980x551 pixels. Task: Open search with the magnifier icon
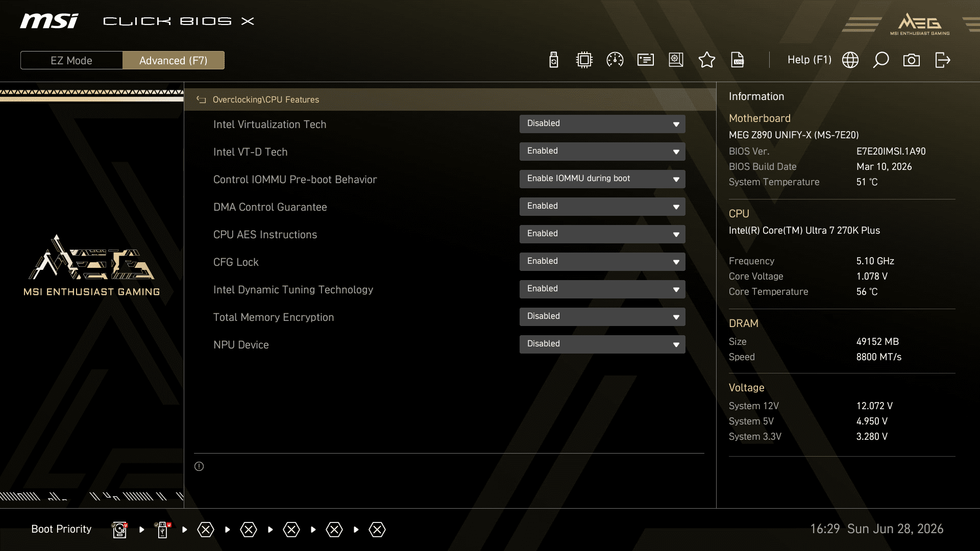[x=881, y=60]
